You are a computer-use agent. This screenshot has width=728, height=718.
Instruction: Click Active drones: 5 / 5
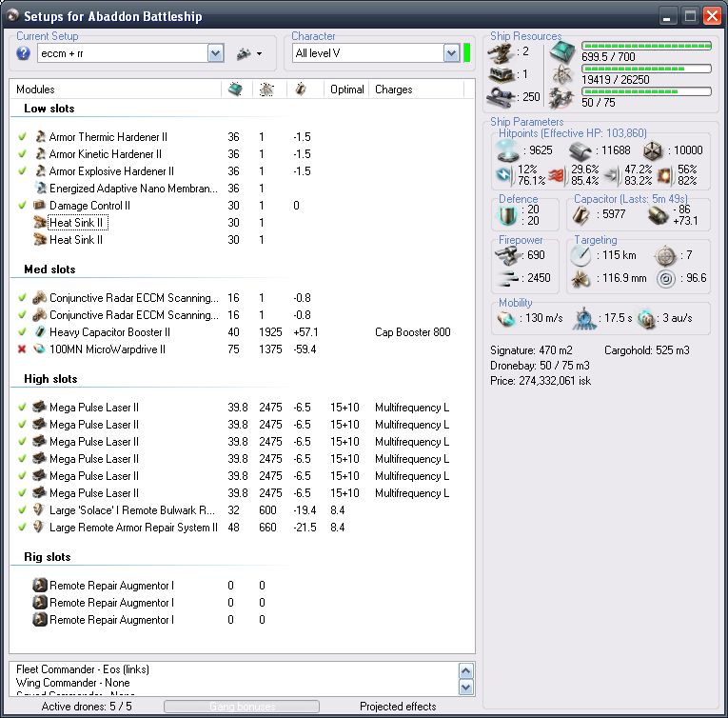(87, 707)
